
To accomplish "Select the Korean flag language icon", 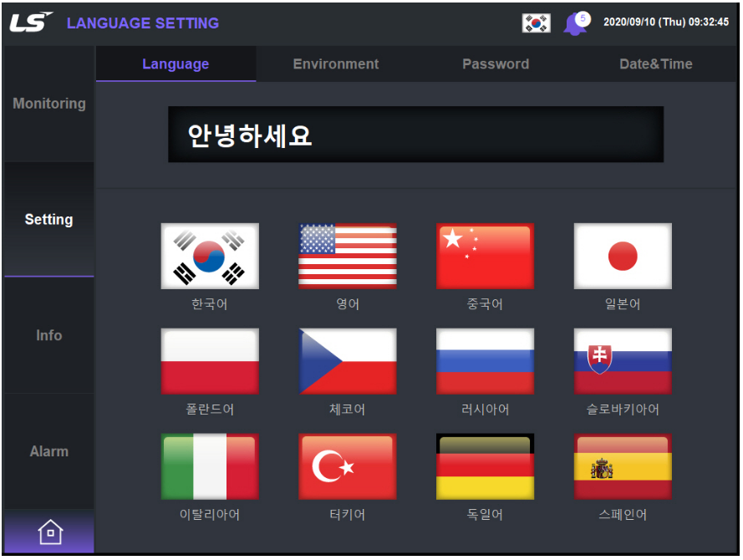I will pos(210,257).
